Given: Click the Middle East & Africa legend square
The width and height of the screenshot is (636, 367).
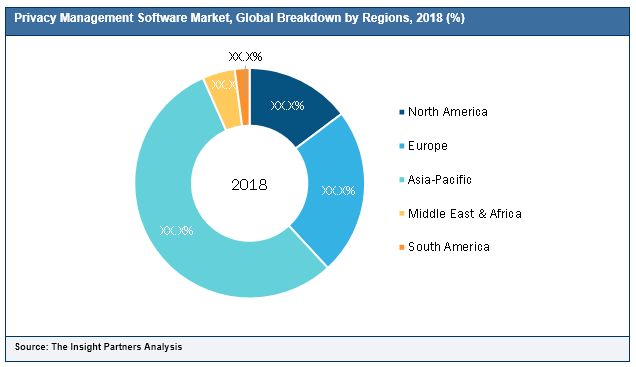Looking at the screenshot, I should point(402,213).
